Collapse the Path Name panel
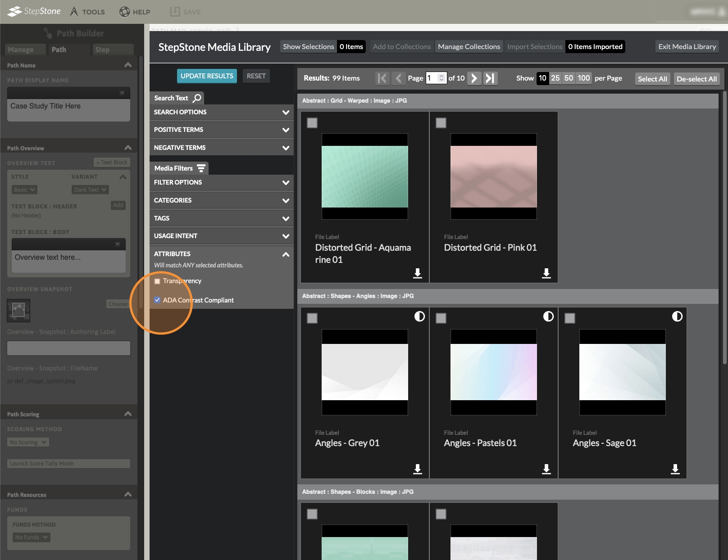 coord(128,65)
